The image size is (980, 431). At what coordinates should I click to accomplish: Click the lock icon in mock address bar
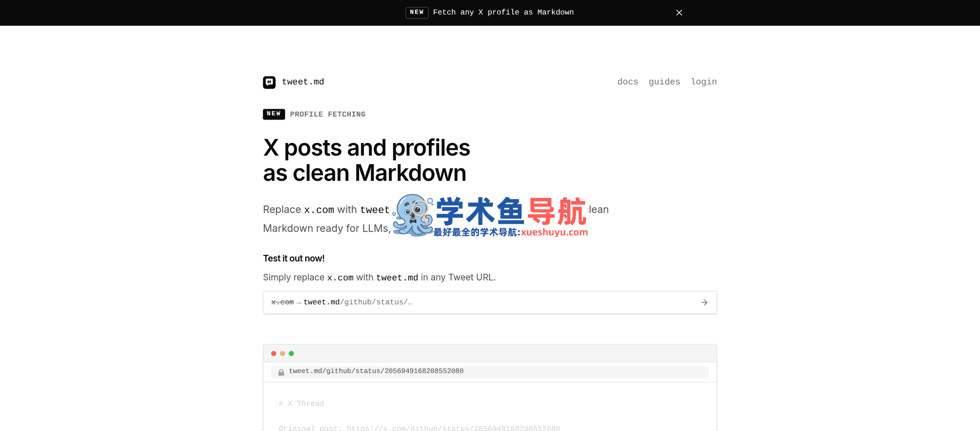click(x=281, y=372)
